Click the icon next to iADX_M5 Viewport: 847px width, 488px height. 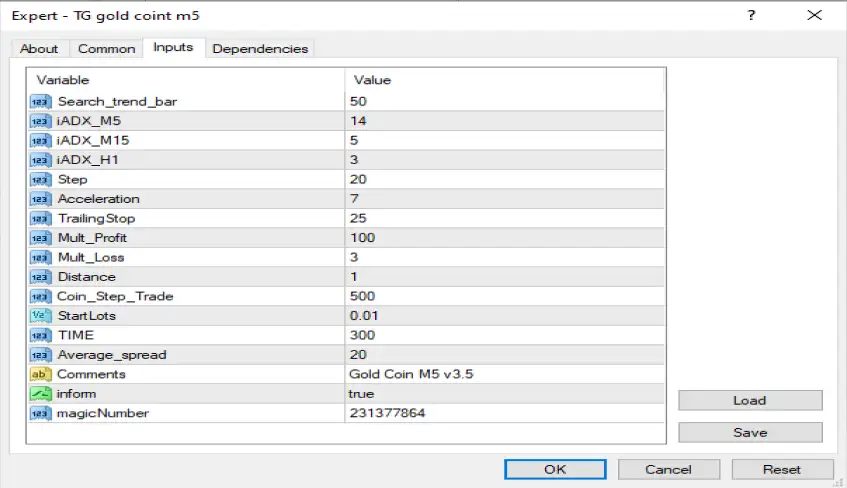click(41, 121)
